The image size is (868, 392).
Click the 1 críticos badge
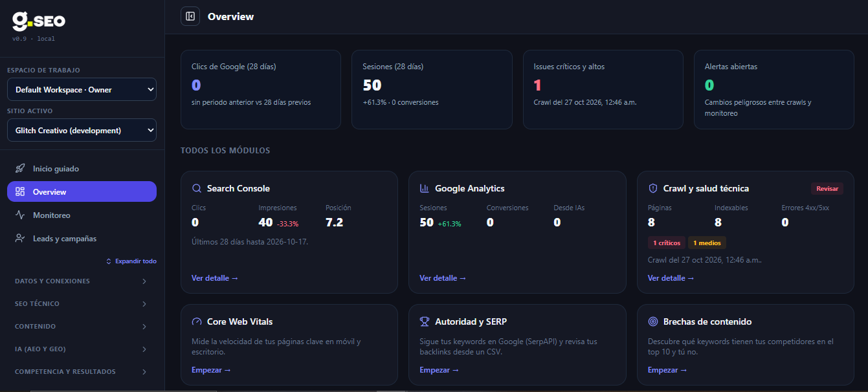(667, 243)
